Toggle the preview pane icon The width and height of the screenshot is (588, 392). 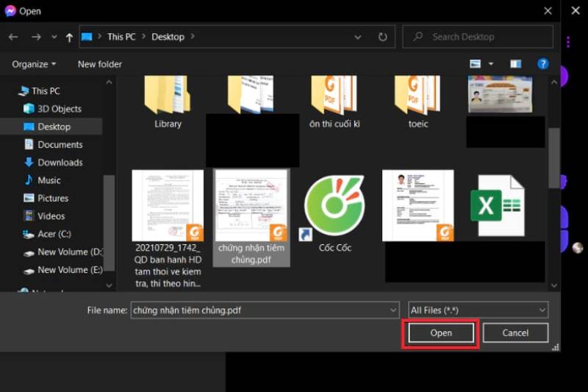pos(515,64)
